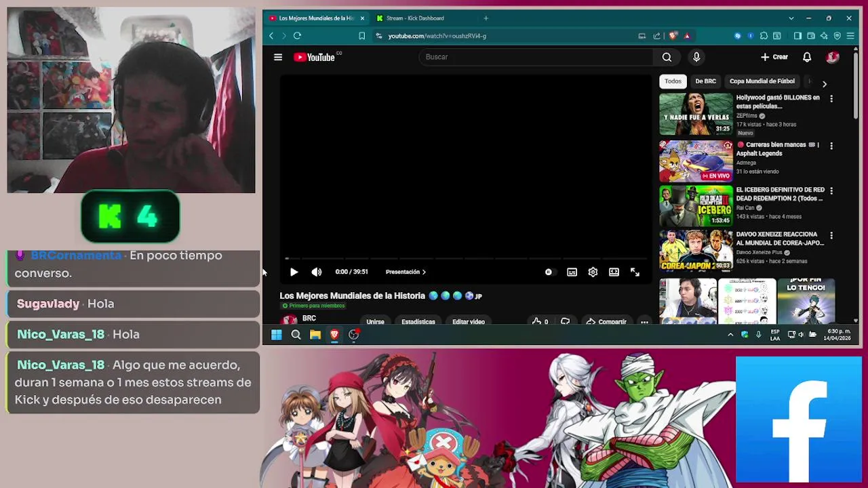Click the Unirse button
This screenshot has width=868, height=488.
(x=375, y=321)
